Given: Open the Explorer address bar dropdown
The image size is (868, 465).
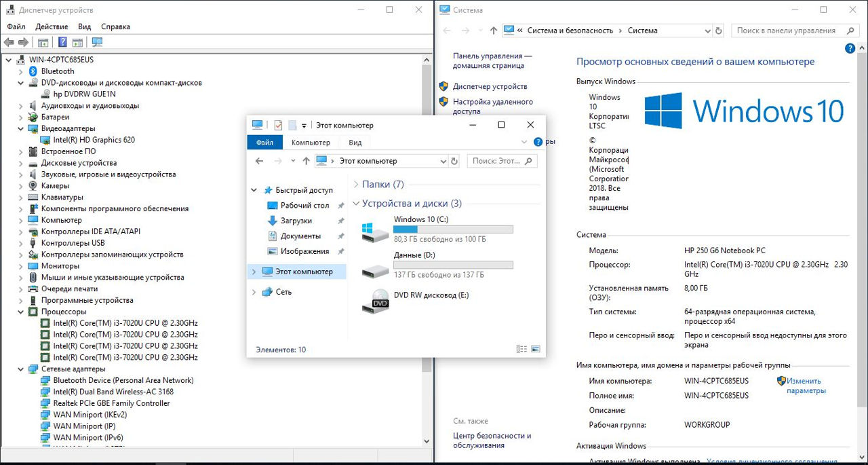Looking at the screenshot, I should (443, 161).
